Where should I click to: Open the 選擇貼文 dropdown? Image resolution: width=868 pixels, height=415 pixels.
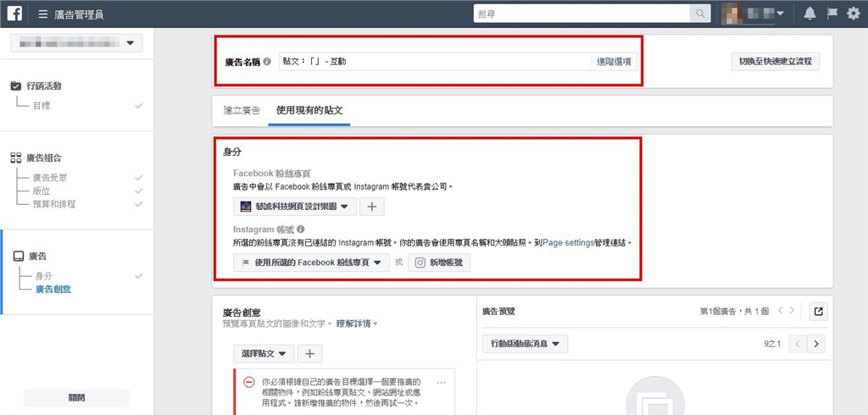(264, 353)
